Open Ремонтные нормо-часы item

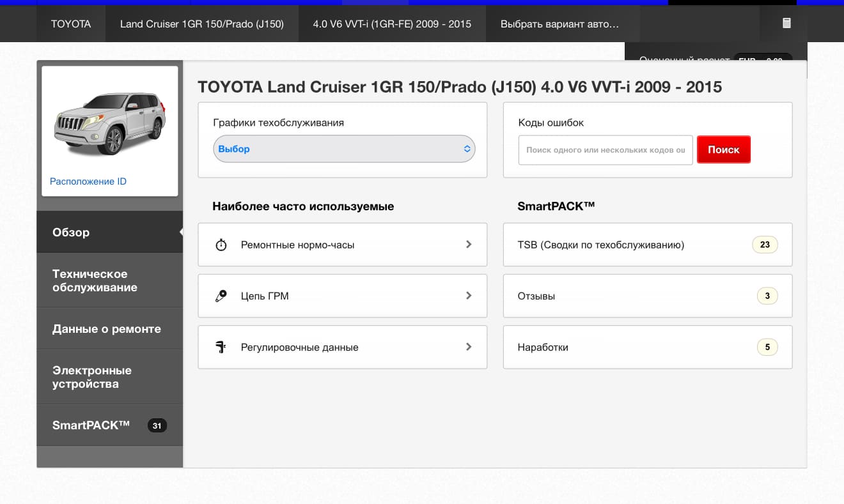(343, 245)
